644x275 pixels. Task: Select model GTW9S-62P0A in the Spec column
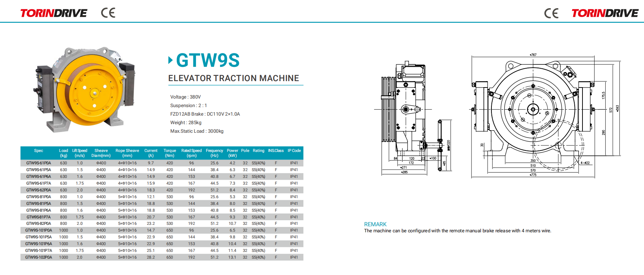pyautogui.click(x=38, y=190)
